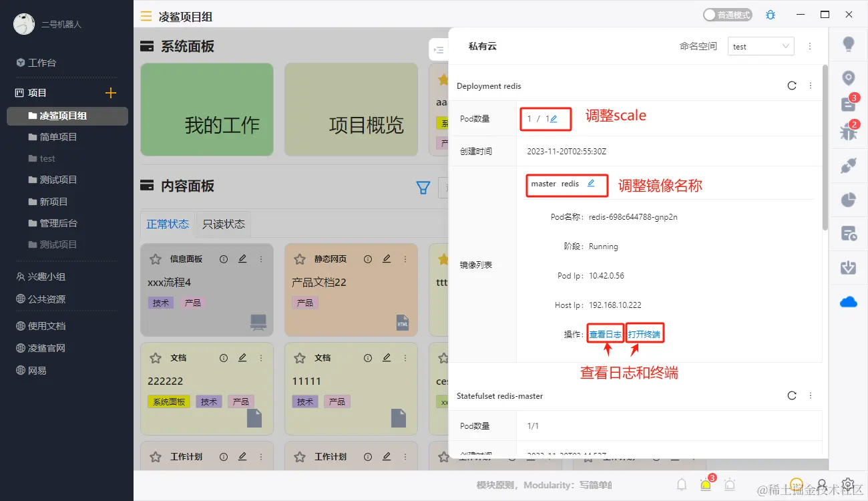Image resolution: width=868 pixels, height=501 pixels.
Task: Open the pie chart icon in right bar
Action: point(849,200)
